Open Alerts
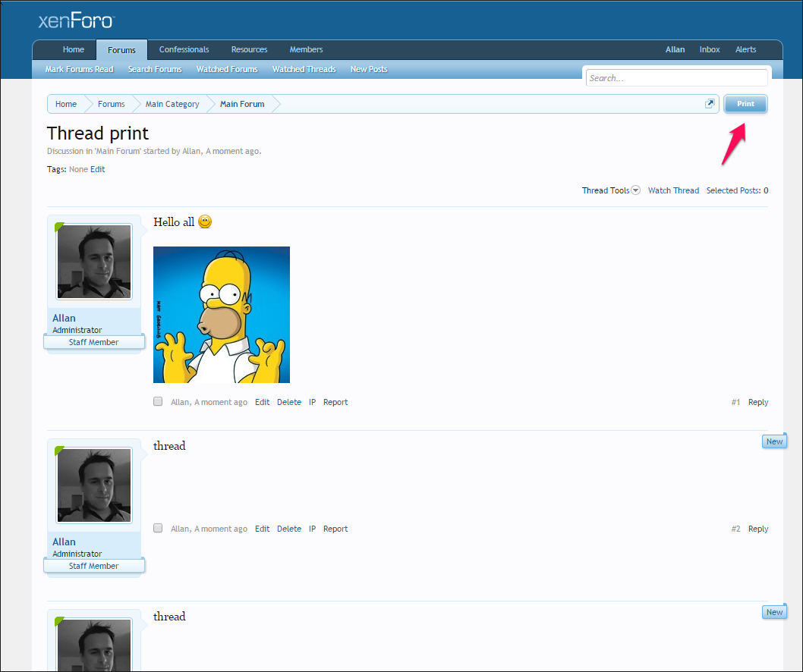Viewport: 803px width, 672px height. click(745, 49)
